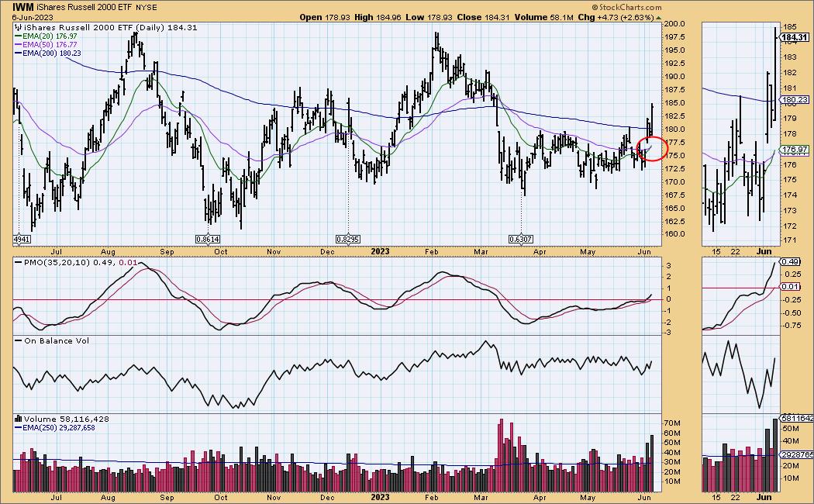Click the On Balance Vol panel label

57,340
